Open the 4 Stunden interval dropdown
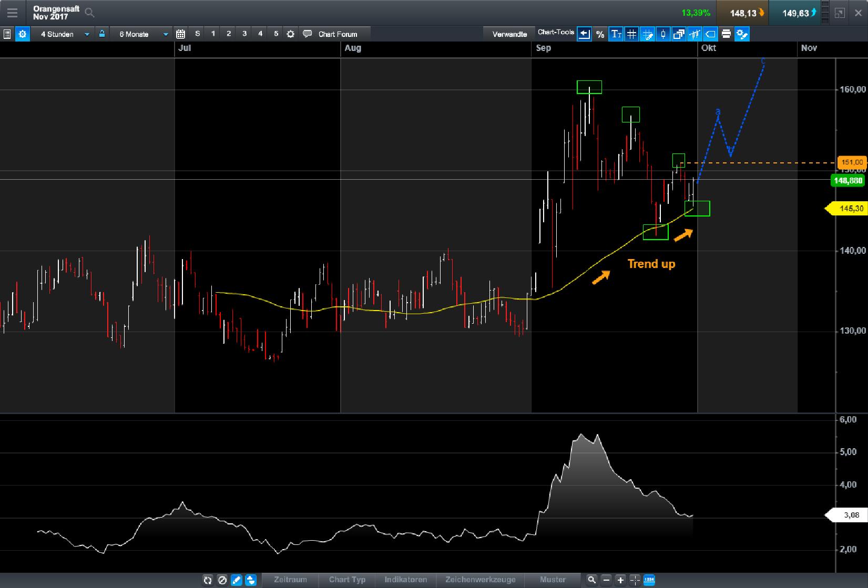This screenshot has width=868, height=588. [x=63, y=34]
